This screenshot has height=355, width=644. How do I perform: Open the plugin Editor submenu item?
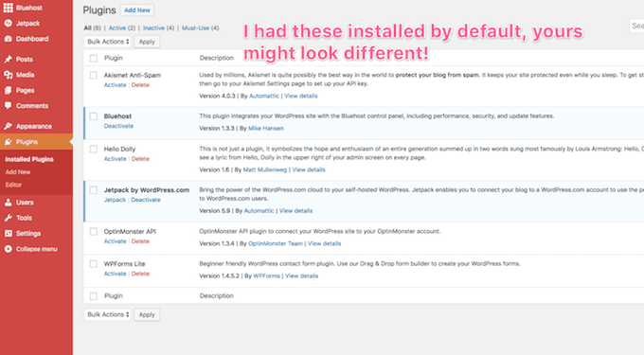point(13,185)
